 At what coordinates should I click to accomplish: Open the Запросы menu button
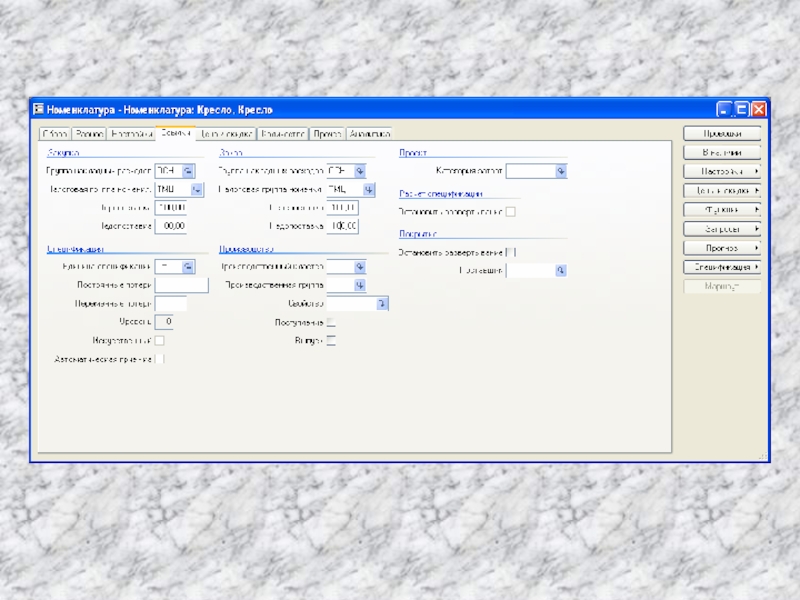coord(722,229)
